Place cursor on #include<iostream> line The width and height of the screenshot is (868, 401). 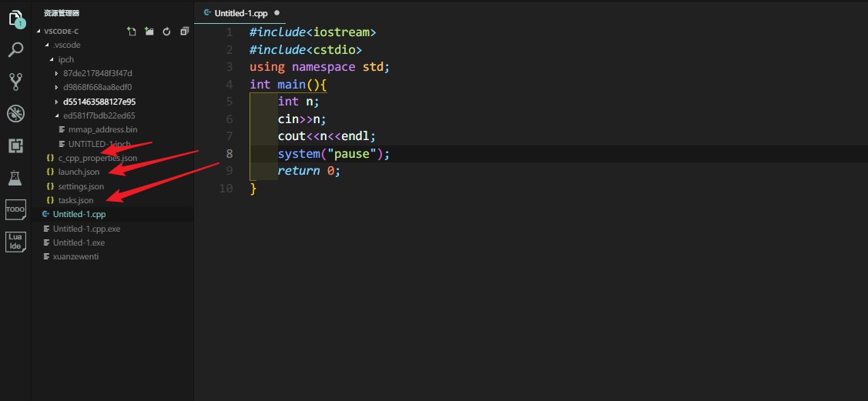[x=313, y=32]
